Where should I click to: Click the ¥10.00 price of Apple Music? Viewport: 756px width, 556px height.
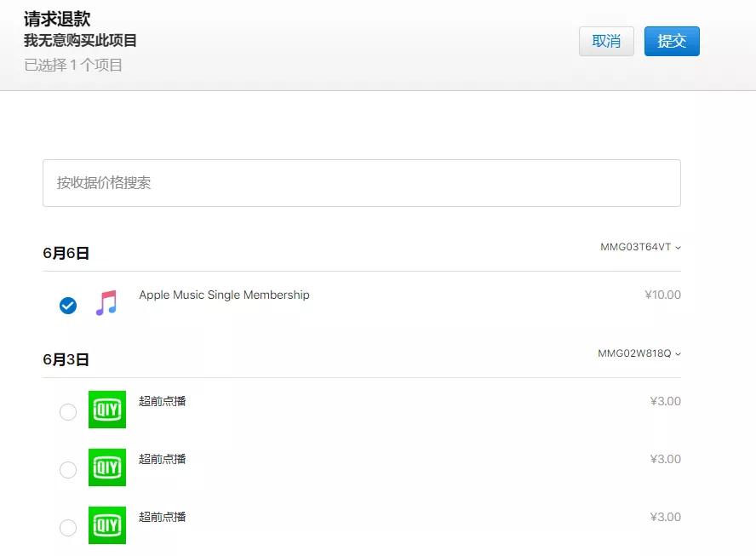(x=663, y=295)
